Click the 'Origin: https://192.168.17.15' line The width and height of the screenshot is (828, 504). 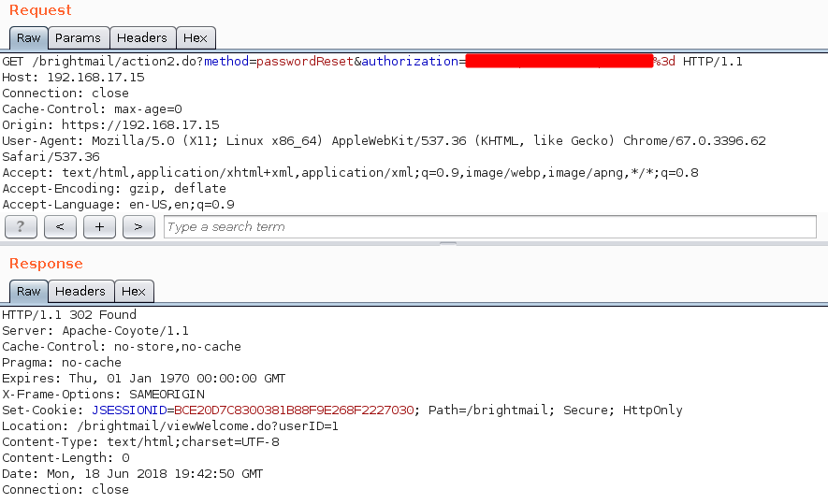coord(111,124)
